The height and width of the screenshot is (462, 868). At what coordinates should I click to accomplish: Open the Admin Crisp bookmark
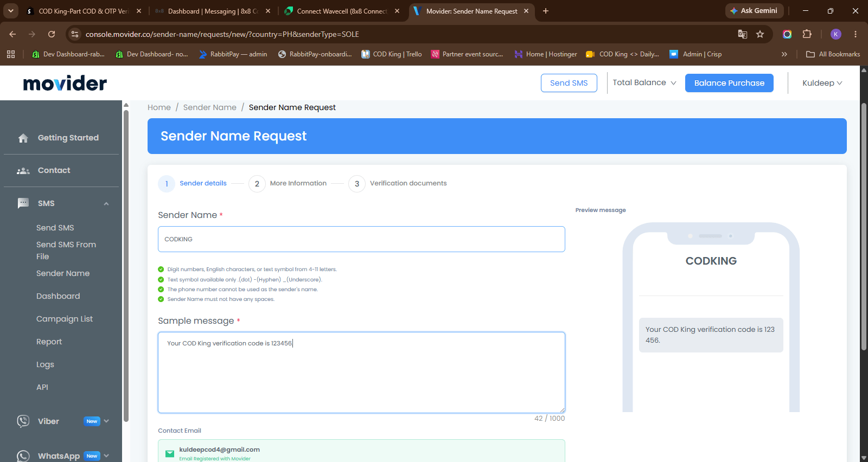click(695, 54)
